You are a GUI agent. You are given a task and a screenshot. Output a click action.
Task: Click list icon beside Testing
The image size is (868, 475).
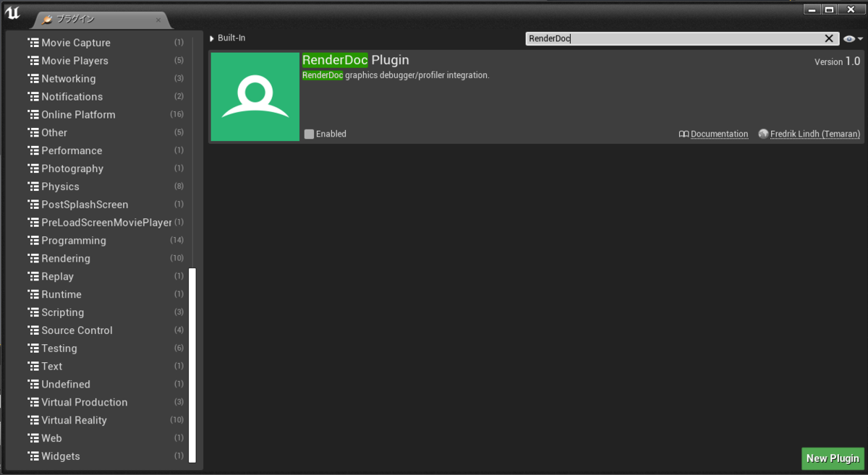click(33, 348)
